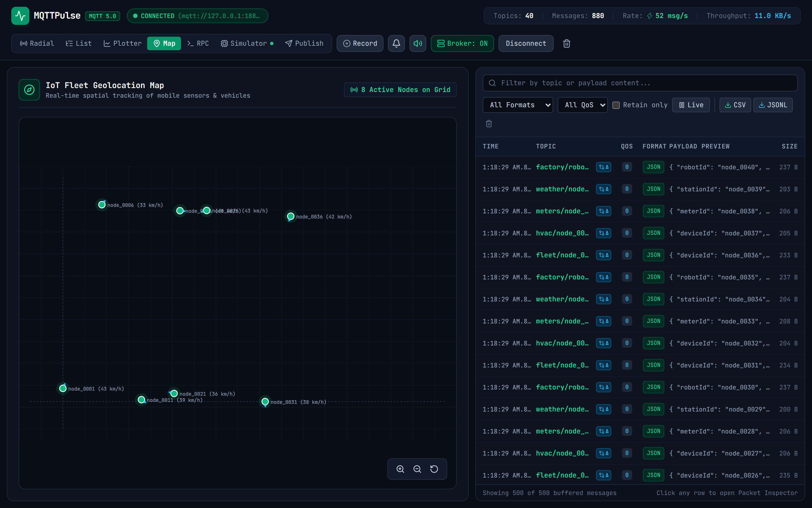Enable the Retain only checkbox
This screenshot has width=812, height=508.
click(616, 105)
